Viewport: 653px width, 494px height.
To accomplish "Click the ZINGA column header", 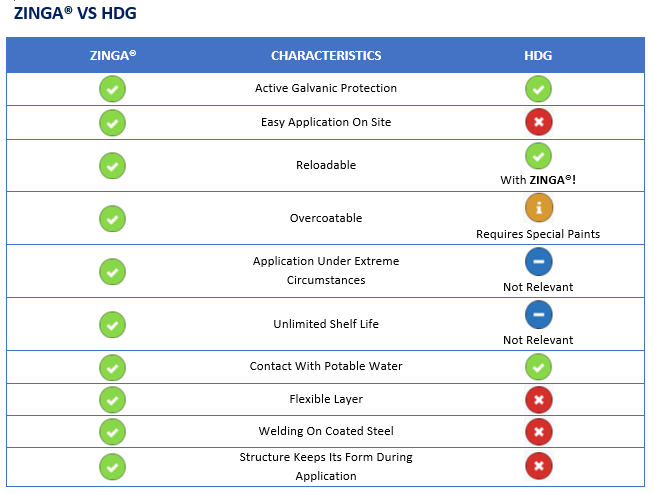I will pyautogui.click(x=113, y=55).
